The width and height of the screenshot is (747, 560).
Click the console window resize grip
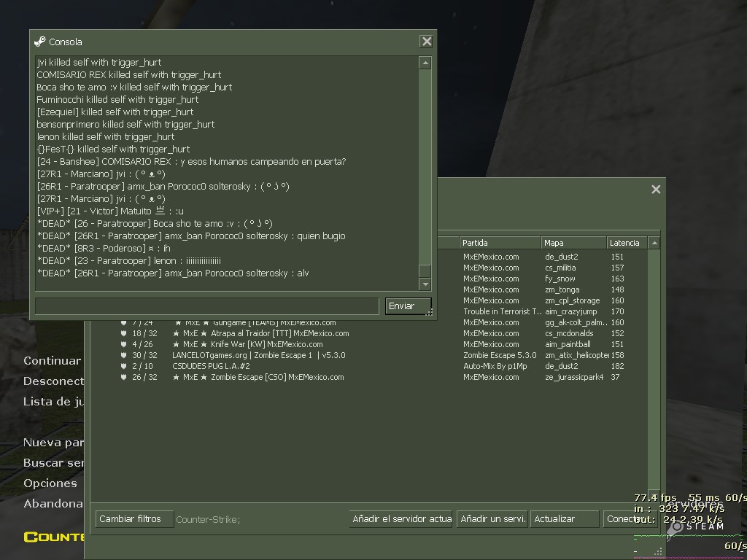click(x=429, y=312)
